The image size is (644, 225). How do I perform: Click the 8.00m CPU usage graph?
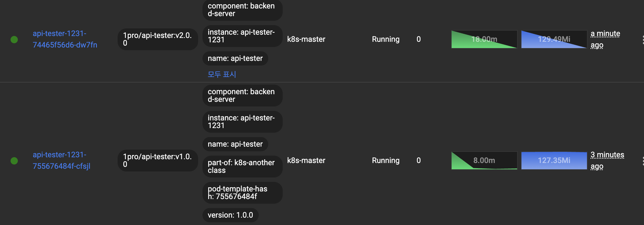pyautogui.click(x=484, y=161)
